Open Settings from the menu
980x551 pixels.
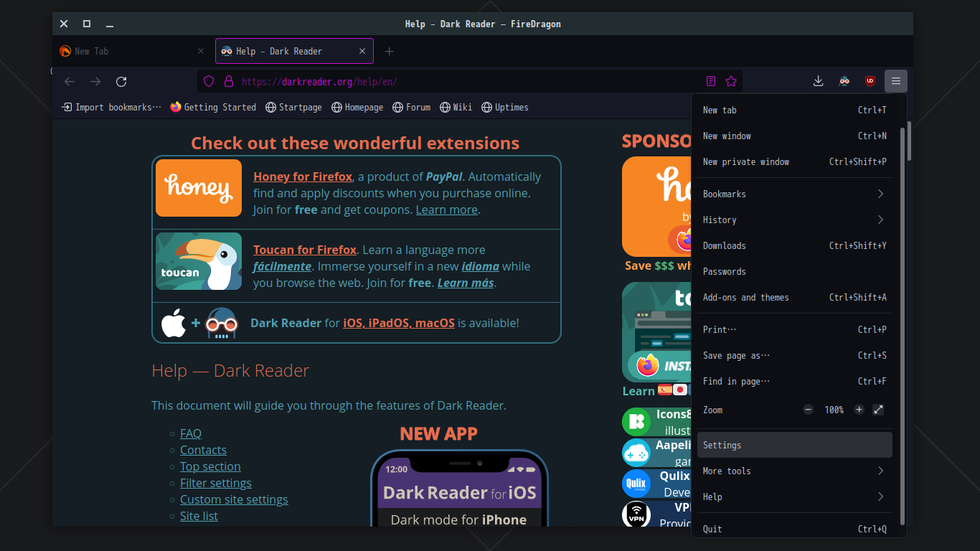(795, 445)
